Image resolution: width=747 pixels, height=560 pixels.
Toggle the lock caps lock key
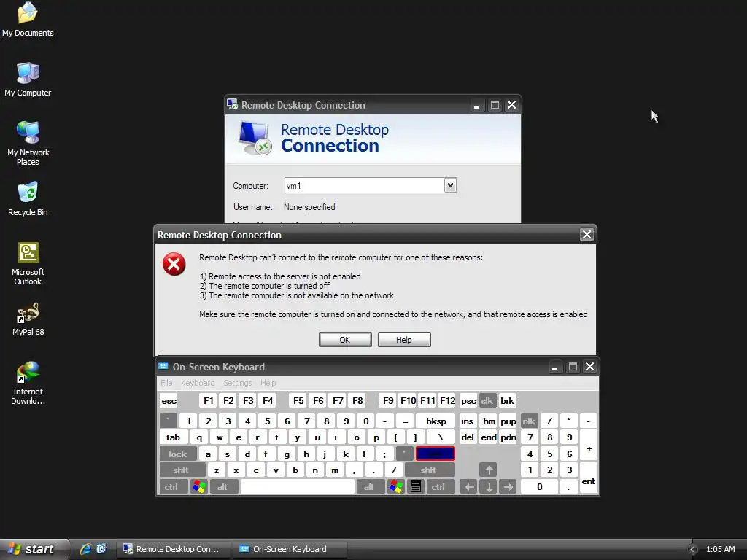(178, 454)
